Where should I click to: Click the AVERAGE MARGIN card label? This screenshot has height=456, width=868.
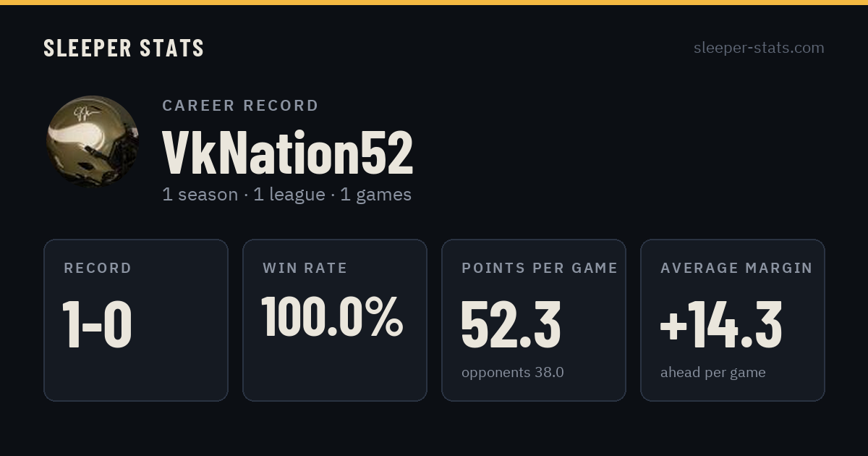[x=736, y=268]
